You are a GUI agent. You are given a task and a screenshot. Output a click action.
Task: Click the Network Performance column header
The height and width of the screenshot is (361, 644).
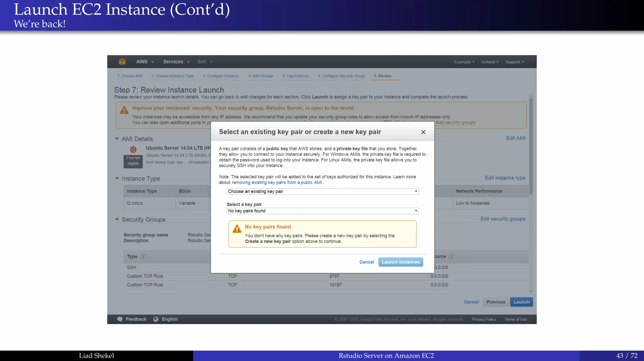[479, 191]
